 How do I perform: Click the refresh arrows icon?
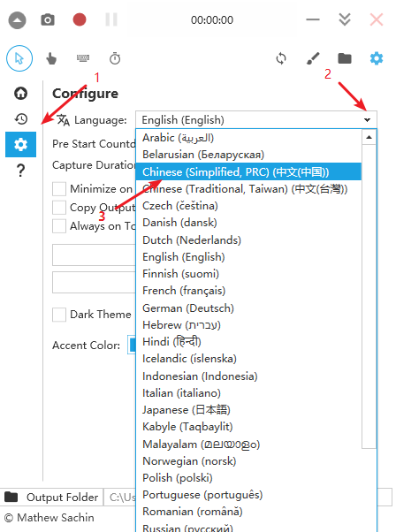pos(281,58)
